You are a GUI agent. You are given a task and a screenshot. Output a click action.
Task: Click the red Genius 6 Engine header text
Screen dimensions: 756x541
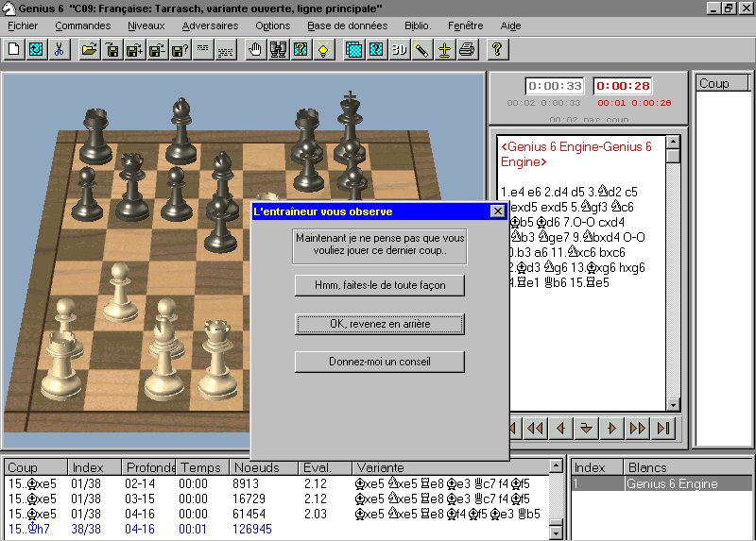576,154
